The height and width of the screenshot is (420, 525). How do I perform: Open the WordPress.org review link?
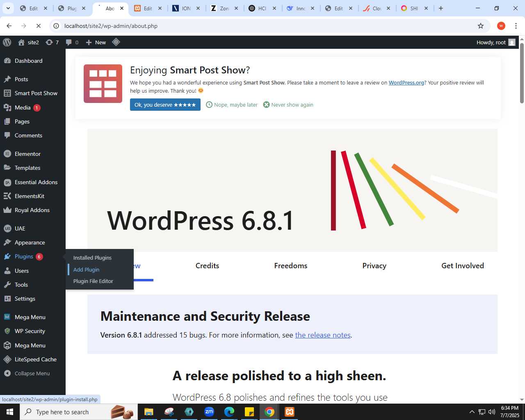406,82
